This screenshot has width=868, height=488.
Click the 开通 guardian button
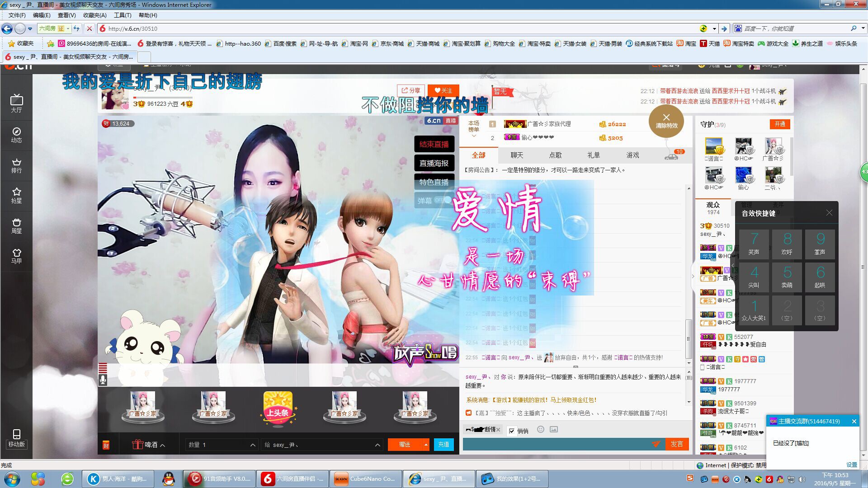(780, 124)
